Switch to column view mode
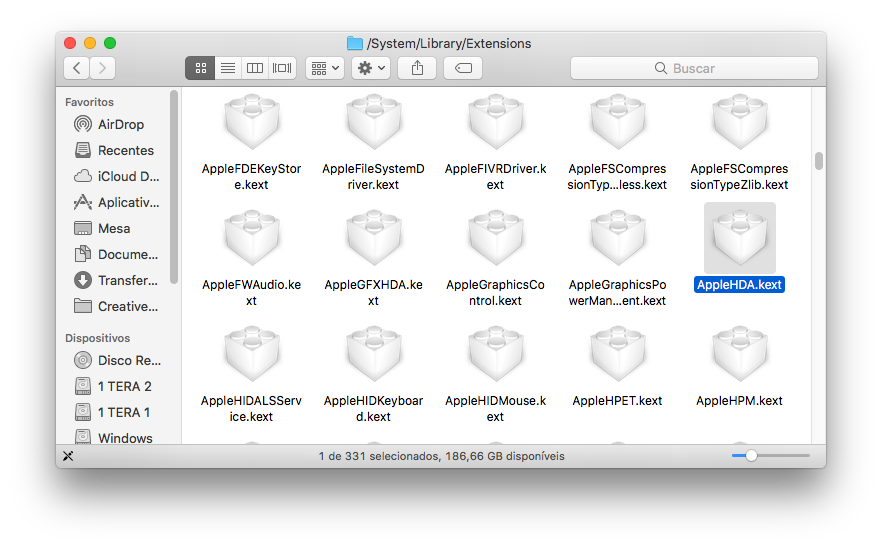882x548 pixels. (255, 68)
